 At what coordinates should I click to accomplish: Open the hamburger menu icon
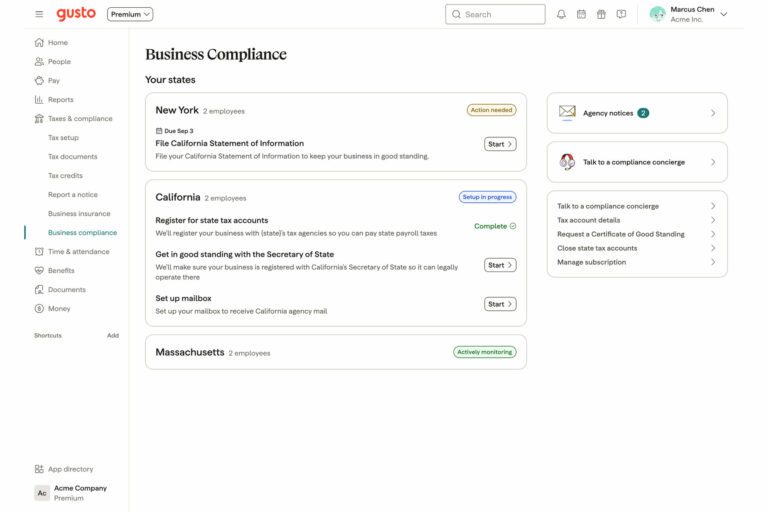pyautogui.click(x=39, y=14)
